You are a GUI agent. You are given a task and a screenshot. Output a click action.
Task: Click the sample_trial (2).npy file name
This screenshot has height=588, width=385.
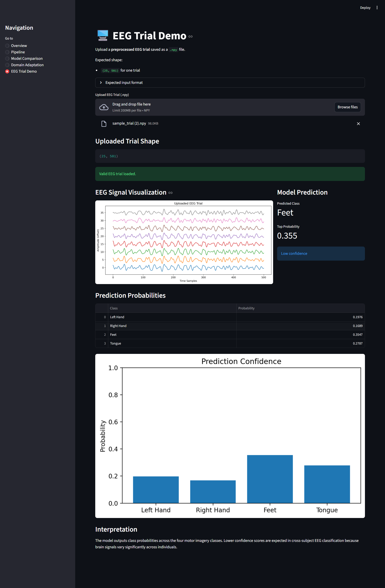[x=129, y=123]
